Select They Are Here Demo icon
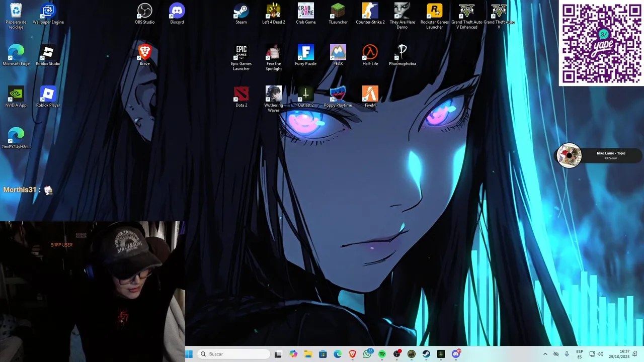This screenshot has width=644, height=362. coord(403,16)
